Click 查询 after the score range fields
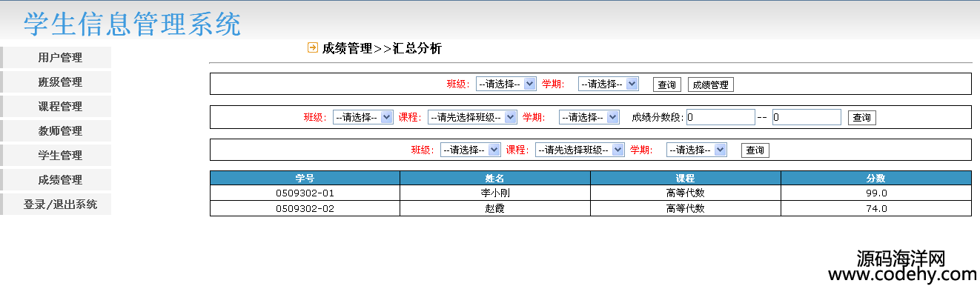 [862, 117]
